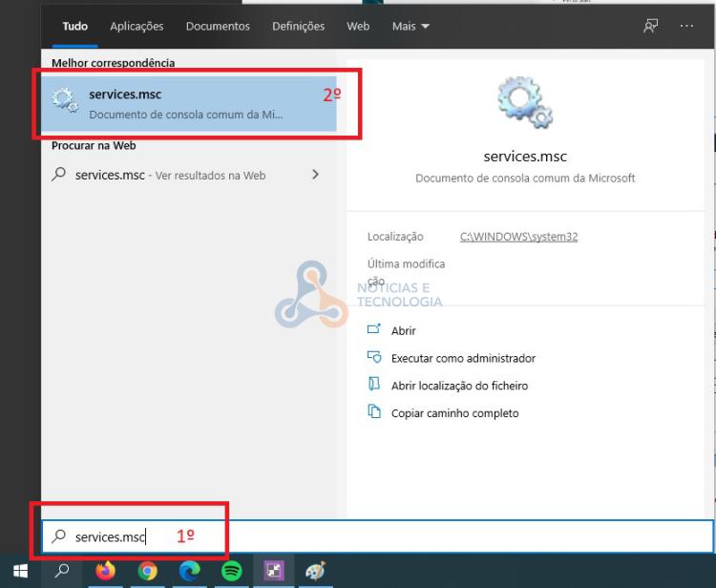Click services.msc gear icon in results list
716x588 pixels.
(x=65, y=100)
